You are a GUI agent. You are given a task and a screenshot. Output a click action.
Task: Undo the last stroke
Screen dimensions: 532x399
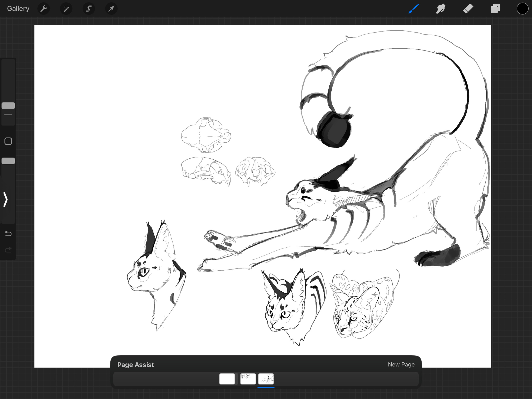pyautogui.click(x=8, y=233)
